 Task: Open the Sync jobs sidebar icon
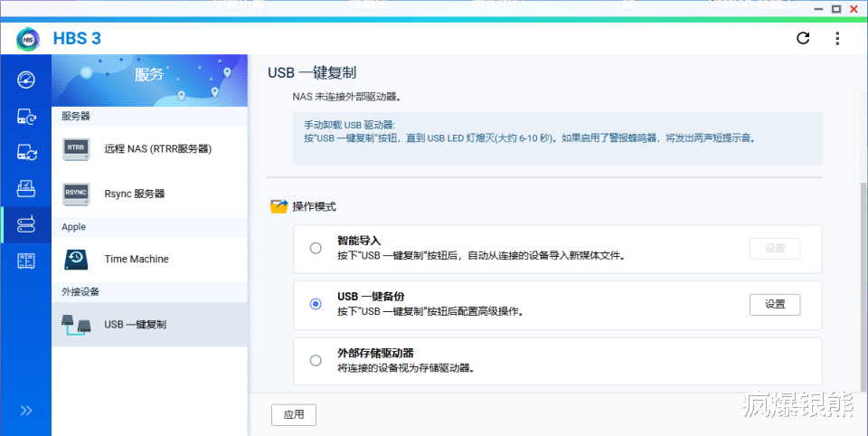click(x=26, y=152)
